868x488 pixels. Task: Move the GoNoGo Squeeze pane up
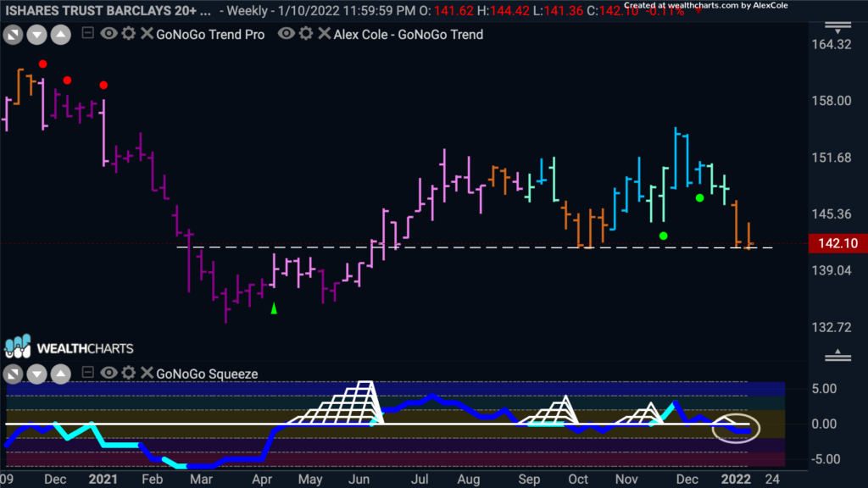coord(61,374)
